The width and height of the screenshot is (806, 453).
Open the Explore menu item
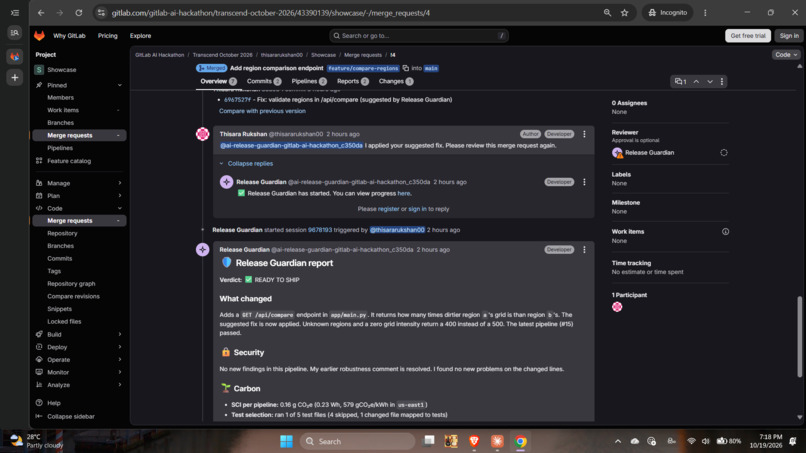point(140,35)
